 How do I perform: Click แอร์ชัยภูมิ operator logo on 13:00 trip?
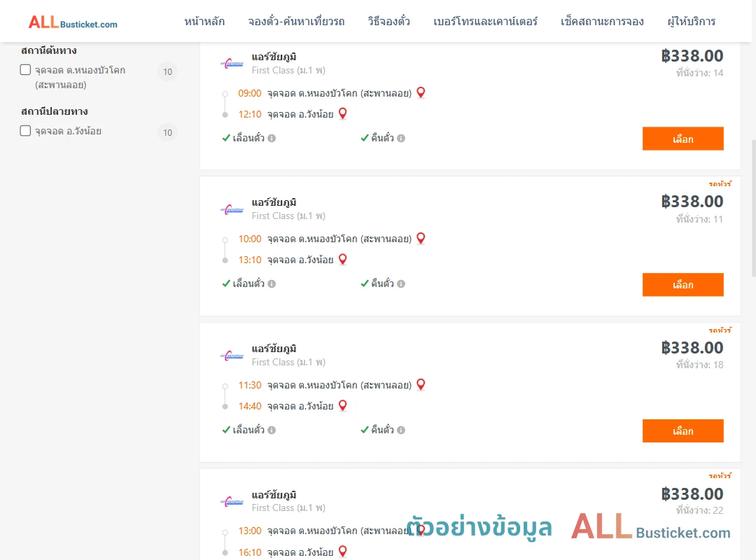[x=232, y=502]
